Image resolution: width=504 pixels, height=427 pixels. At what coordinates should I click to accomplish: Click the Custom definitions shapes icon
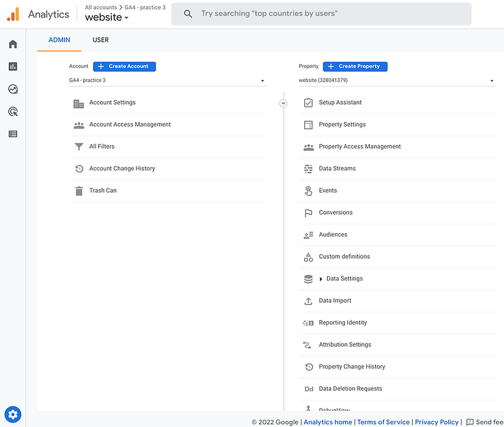pos(308,257)
